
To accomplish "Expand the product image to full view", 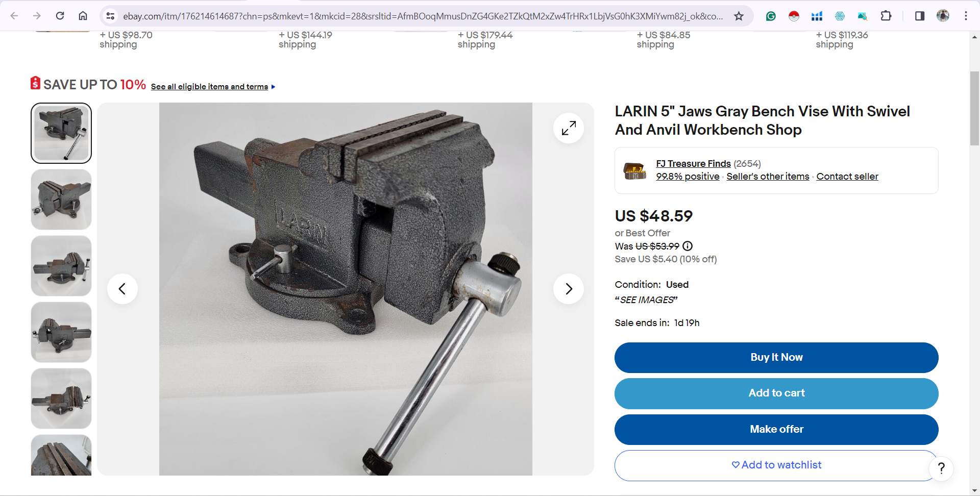I will pos(569,128).
